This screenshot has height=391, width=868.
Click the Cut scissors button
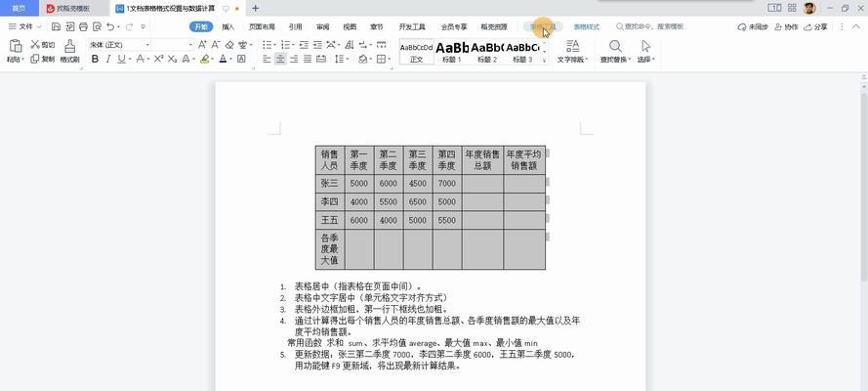43,45
